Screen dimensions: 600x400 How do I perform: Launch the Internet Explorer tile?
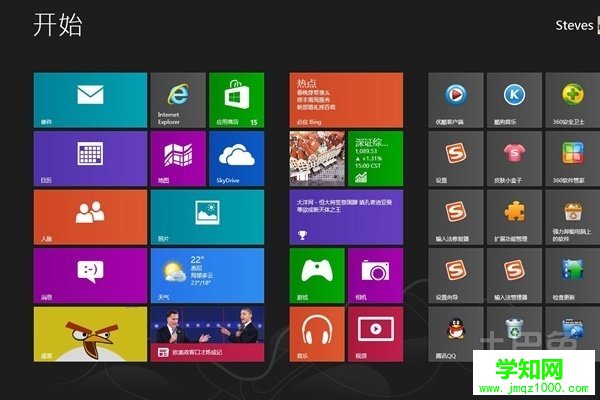pos(178,100)
